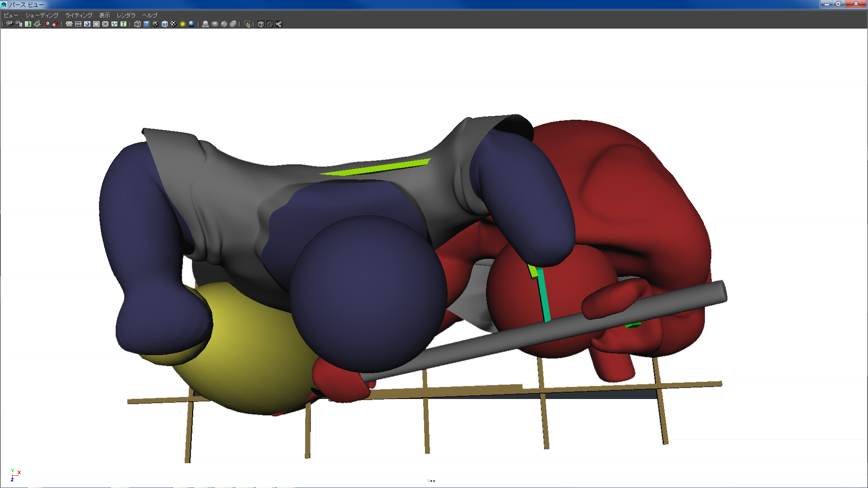This screenshot has width=868, height=488.
Task: Toggle X-ray joints display
Action: 279,24
